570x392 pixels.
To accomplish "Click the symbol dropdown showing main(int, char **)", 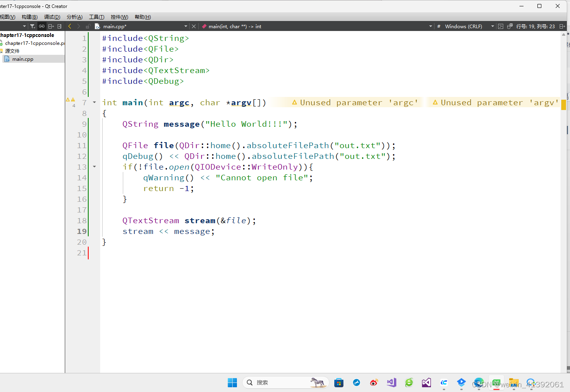I will 233,26.
